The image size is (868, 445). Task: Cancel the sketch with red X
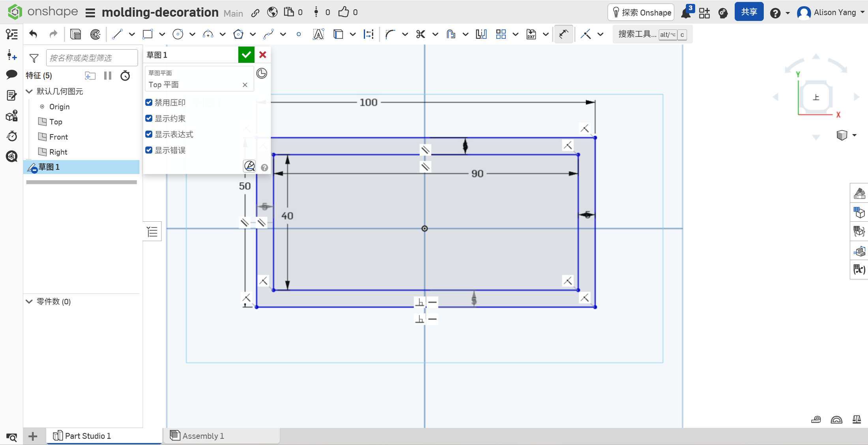tap(263, 55)
